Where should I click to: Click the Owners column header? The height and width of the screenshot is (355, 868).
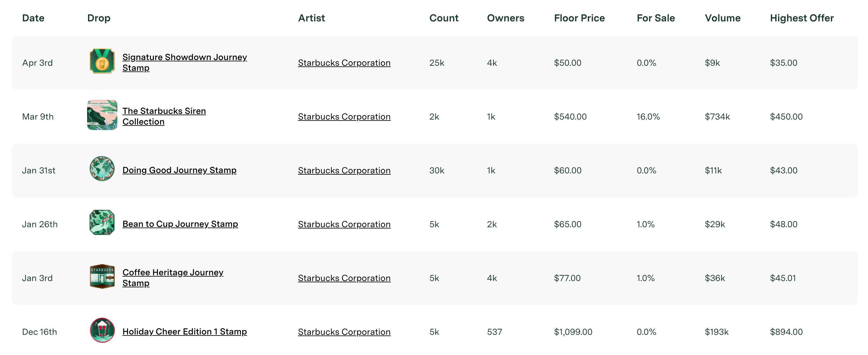[x=505, y=18]
